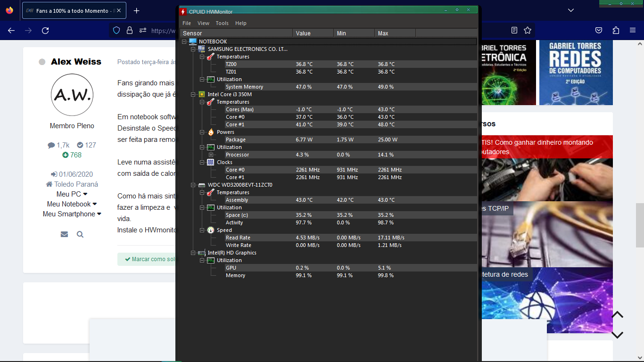Collapse the Intel Core i3 350M node
644x362 pixels.
193,94
